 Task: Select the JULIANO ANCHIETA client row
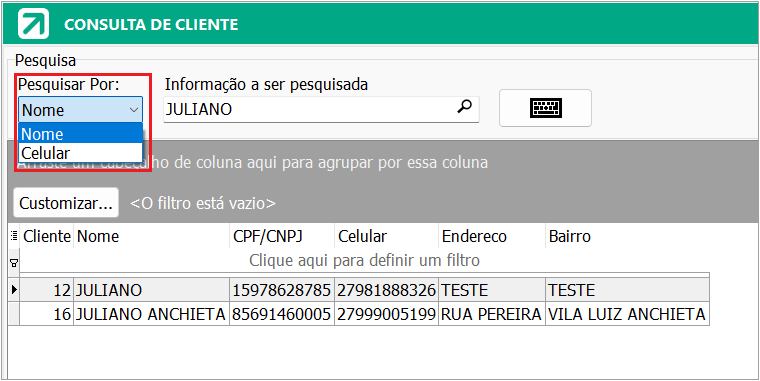[x=364, y=314]
